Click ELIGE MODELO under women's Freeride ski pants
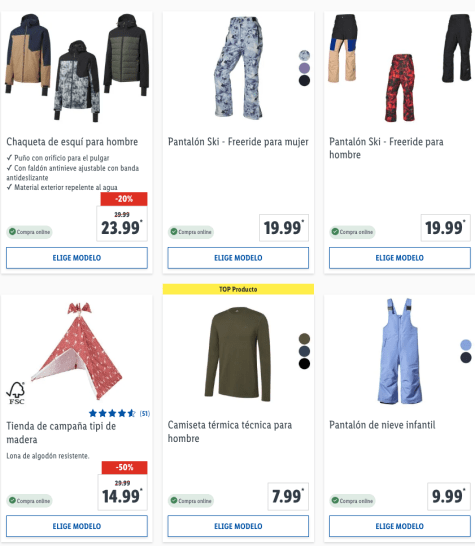This screenshot has width=475, height=546. 238,258
